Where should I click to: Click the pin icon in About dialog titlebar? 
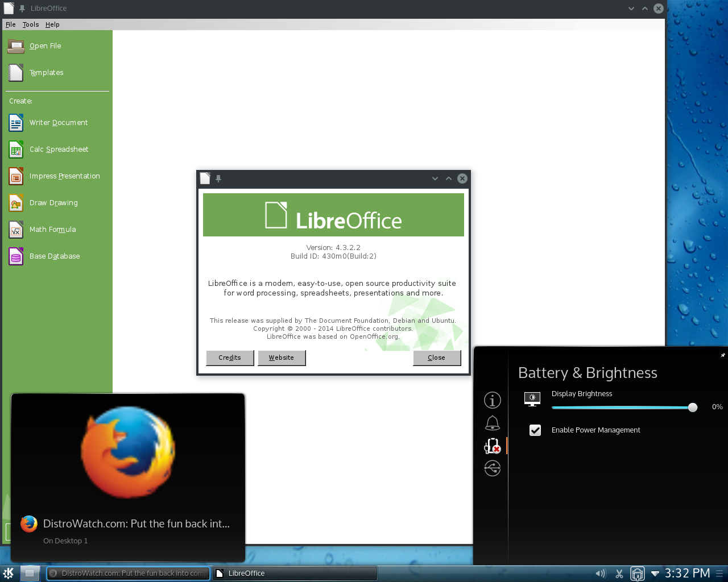tap(218, 178)
